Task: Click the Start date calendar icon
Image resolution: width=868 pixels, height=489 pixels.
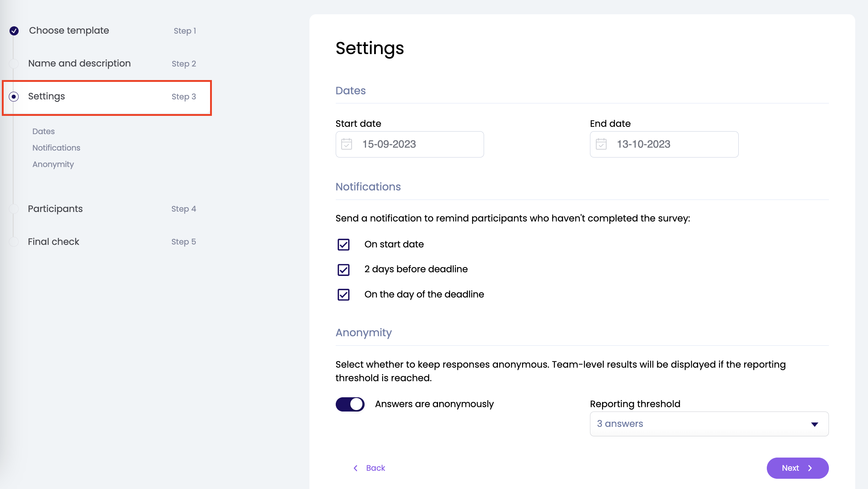Action: pos(346,144)
